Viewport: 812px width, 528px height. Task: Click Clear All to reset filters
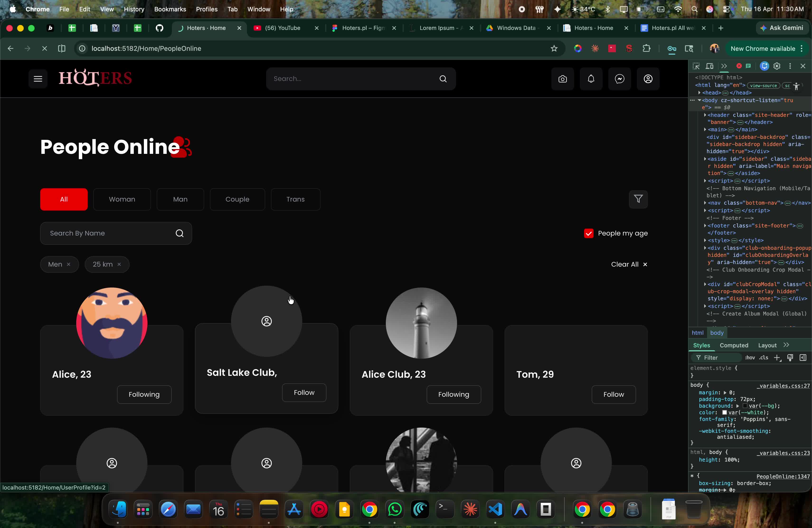(629, 264)
